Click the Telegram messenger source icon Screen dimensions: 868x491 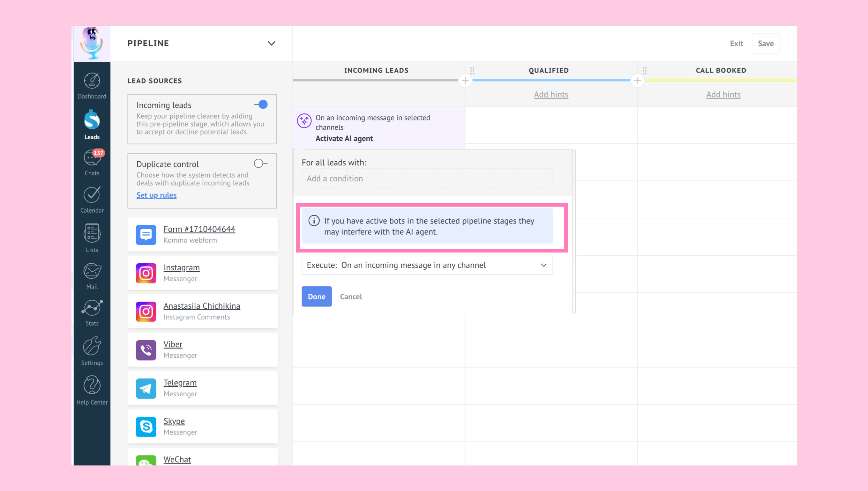[146, 388]
